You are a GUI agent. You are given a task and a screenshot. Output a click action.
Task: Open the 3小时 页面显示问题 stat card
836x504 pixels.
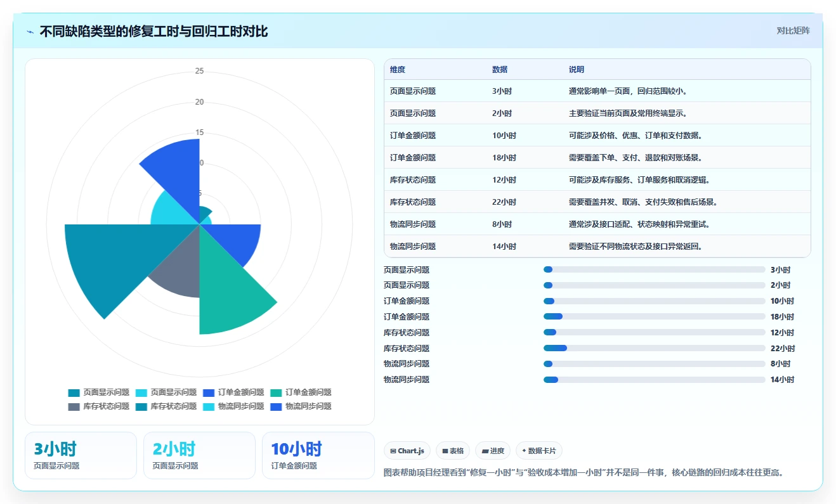(81, 455)
